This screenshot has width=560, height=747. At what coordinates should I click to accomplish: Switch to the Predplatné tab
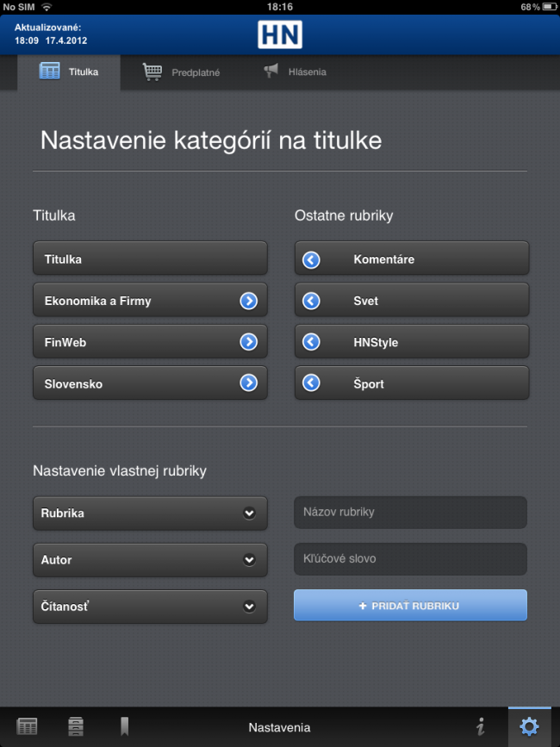pyautogui.click(x=182, y=72)
